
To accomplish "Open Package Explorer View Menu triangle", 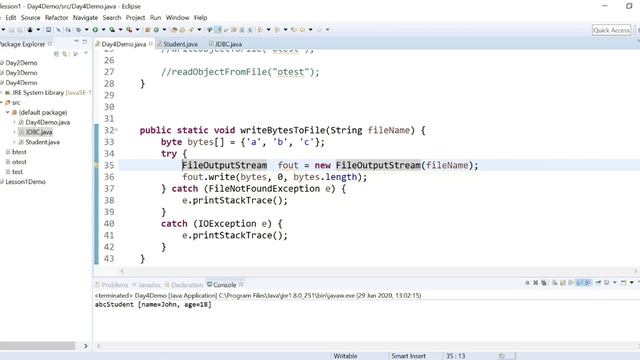I will pos(86,53).
